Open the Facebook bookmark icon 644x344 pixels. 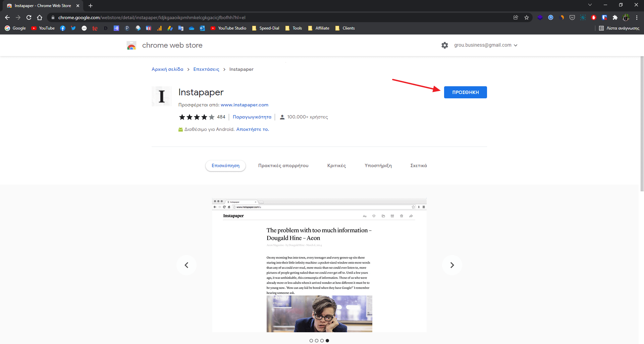63,28
